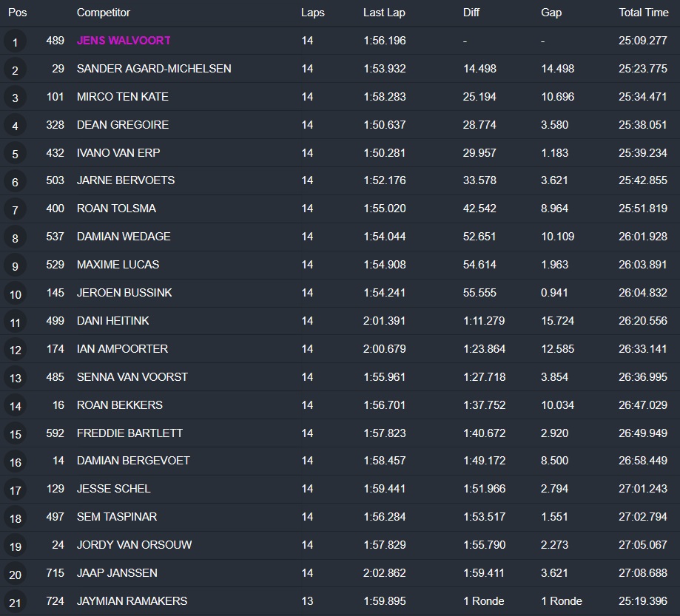
Task: Click start number 537 for Damian Wedage
Action: click(x=55, y=237)
